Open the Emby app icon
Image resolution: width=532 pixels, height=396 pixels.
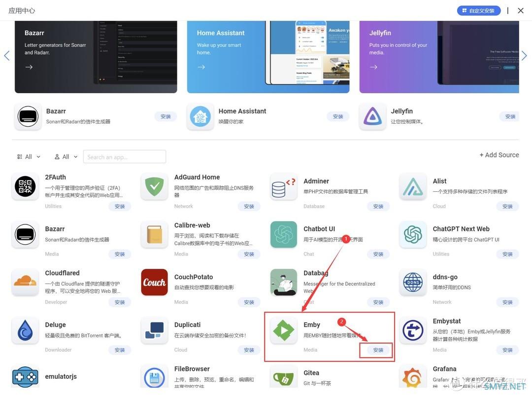pos(284,330)
